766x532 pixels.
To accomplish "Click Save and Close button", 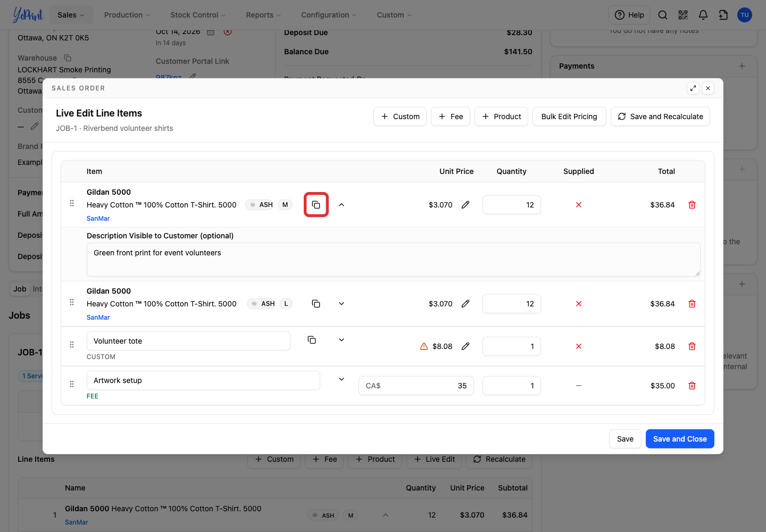I will (x=680, y=439).
